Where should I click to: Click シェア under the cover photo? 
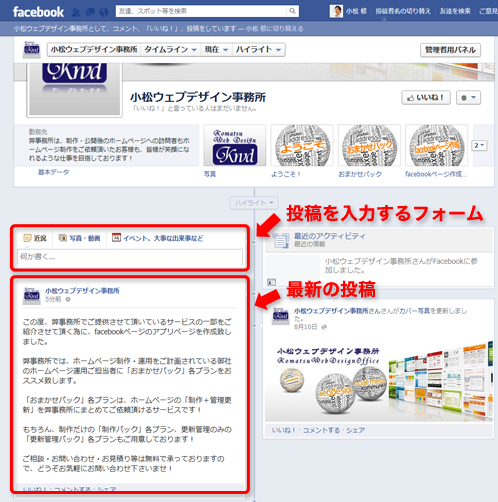tap(355, 430)
